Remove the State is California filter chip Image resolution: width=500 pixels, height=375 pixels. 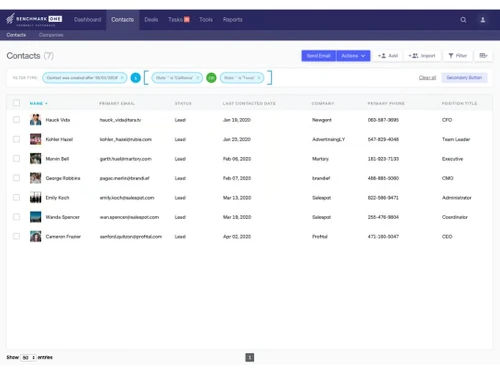click(x=198, y=78)
